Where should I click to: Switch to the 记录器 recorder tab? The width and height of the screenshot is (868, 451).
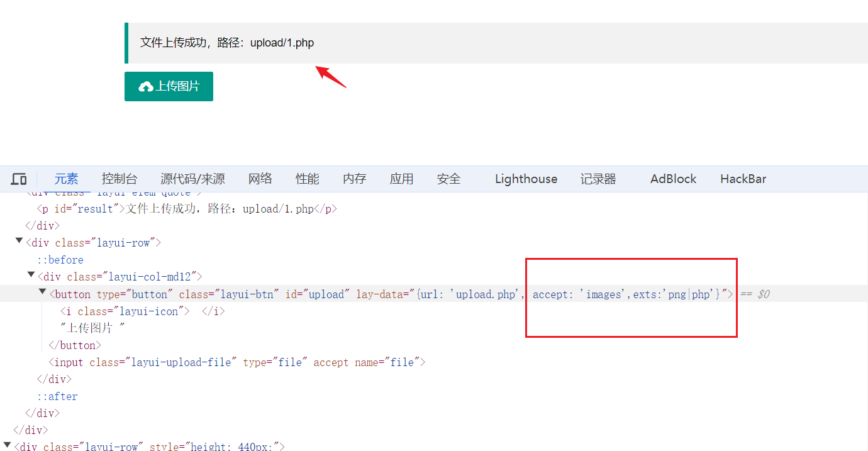[598, 179]
